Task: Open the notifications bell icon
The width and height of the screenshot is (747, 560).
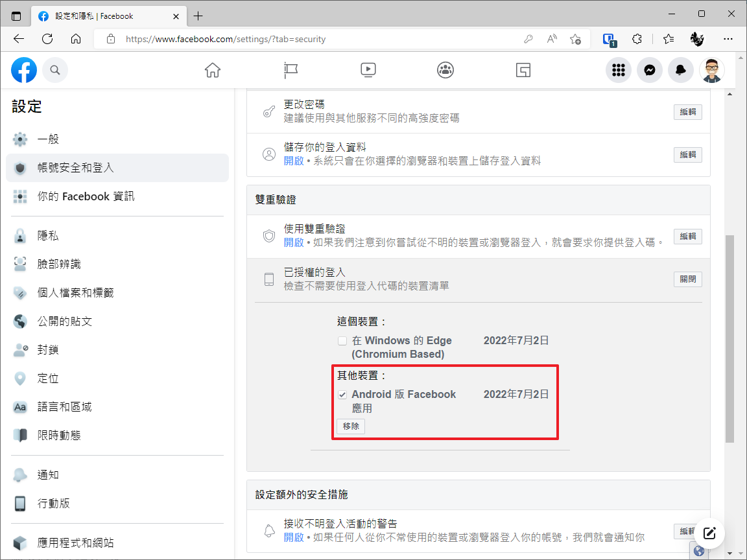Action: 680,70
